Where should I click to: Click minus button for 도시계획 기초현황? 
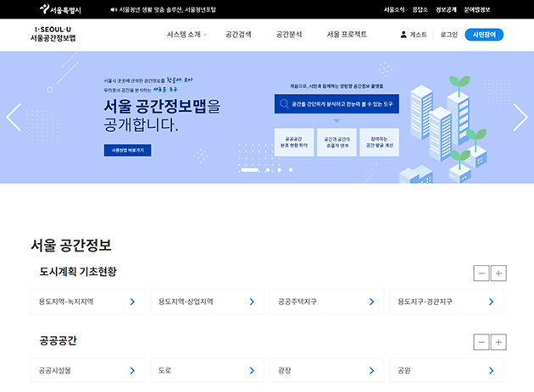point(481,273)
